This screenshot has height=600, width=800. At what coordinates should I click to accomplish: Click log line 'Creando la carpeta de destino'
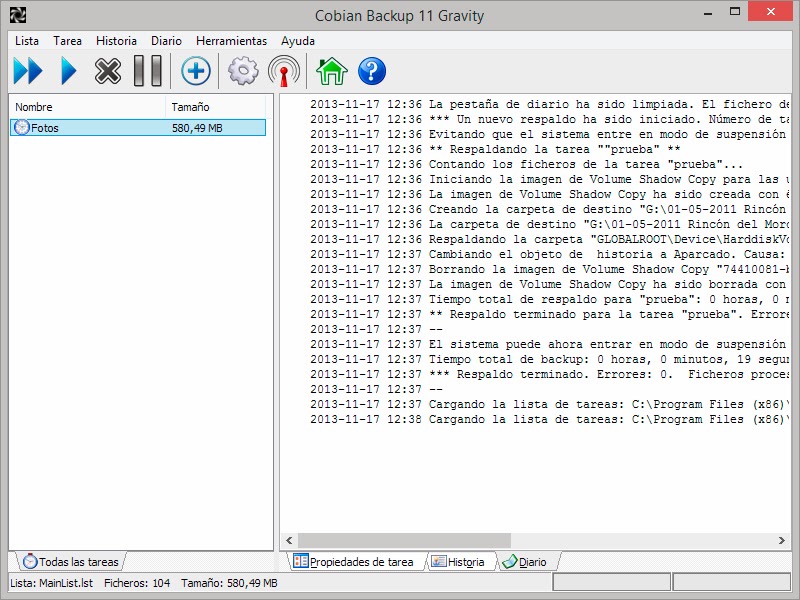[549, 209]
